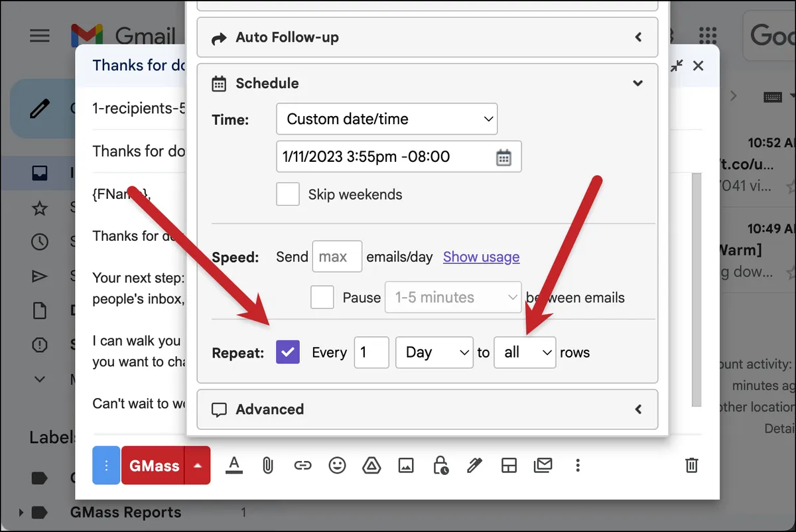Click the pencil Compose icon in the Gmail sidebar
Screen dimensions: 796x532
pyautogui.click(x=40, y=108)
